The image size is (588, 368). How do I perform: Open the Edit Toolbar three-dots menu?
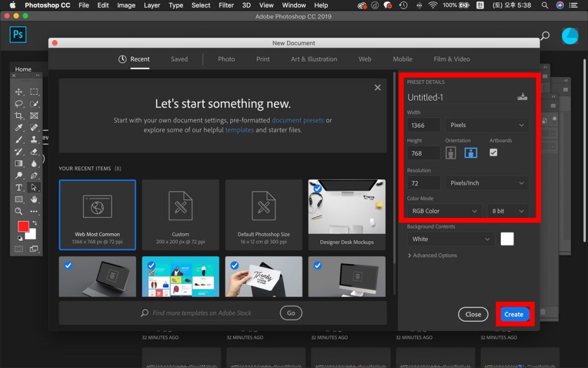[34, 212]
